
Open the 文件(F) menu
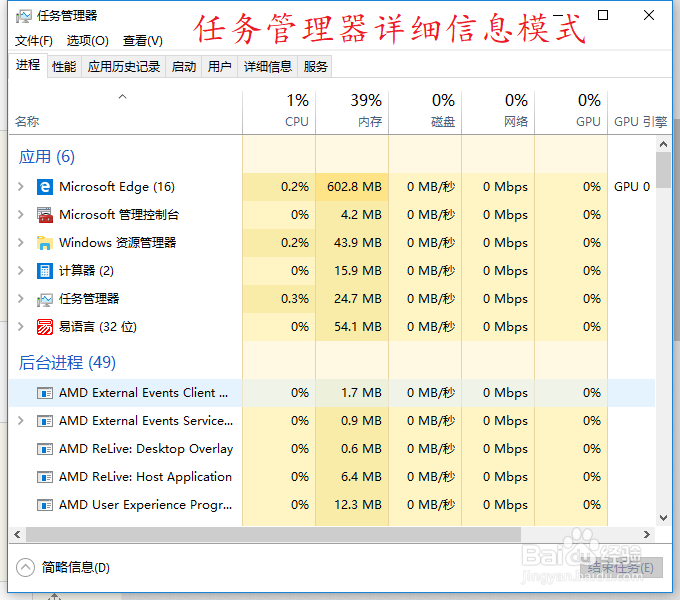[x=34, y=41]
